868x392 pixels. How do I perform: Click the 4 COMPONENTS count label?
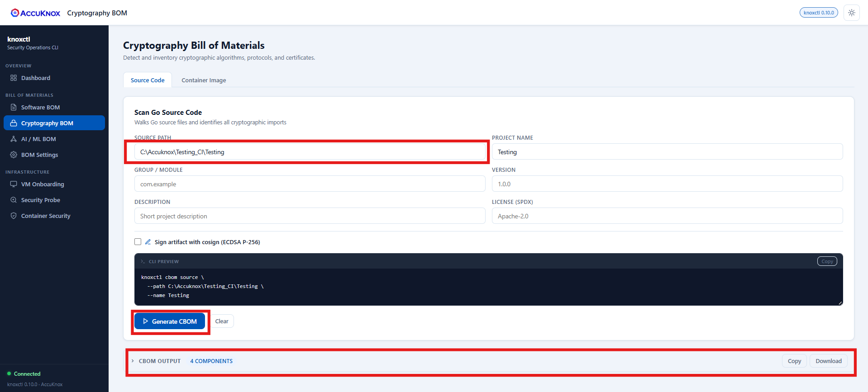[x=211, y=361]
